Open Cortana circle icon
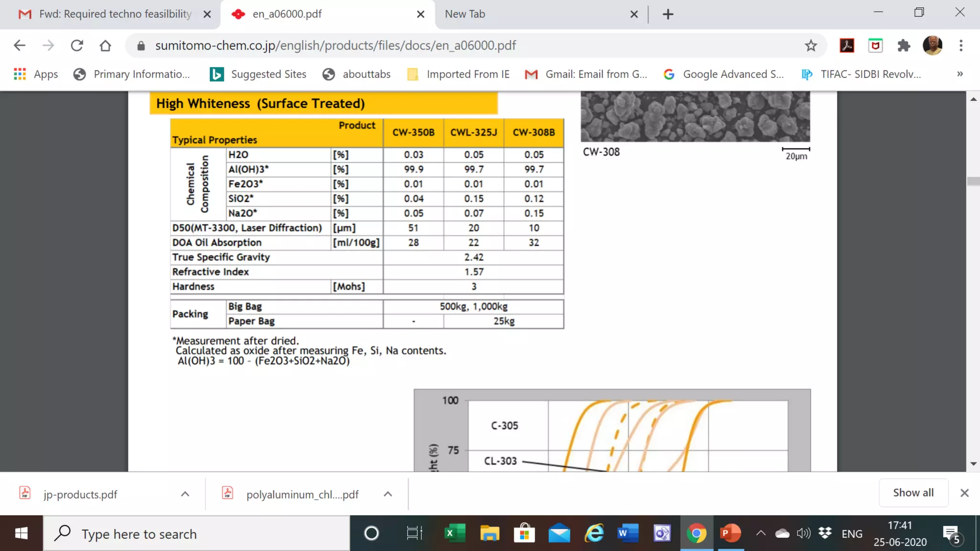Image resolution: width=980 pixels, height=551 pixels. (x=371, y=533)
